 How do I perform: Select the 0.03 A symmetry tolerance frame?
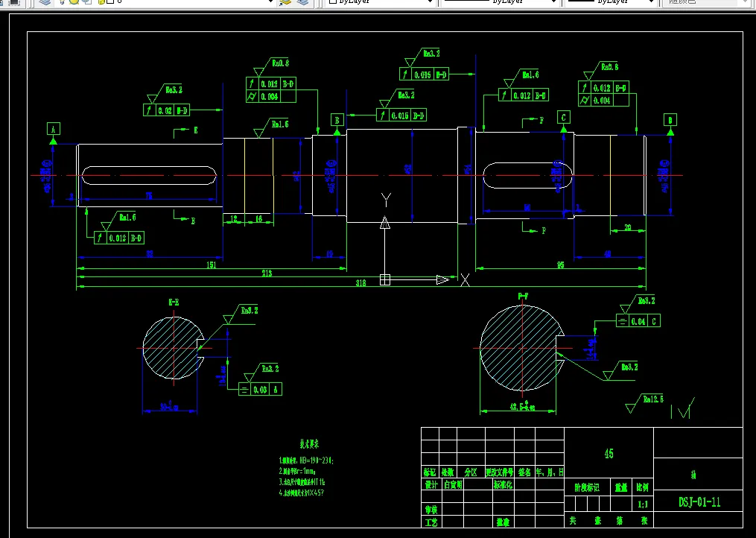261,390
